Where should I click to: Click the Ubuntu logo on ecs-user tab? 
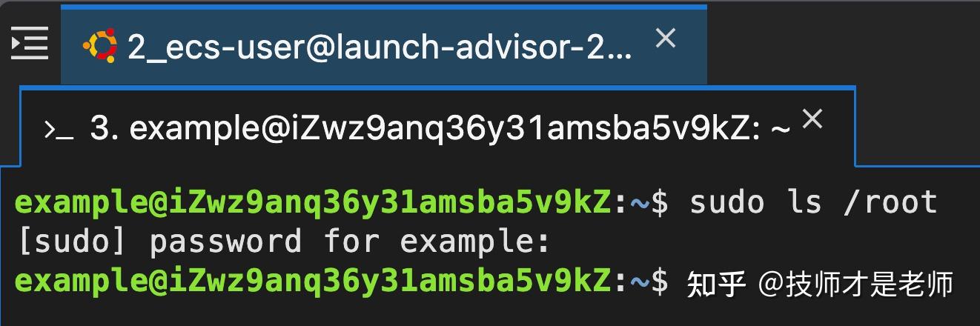pos(100,46)
